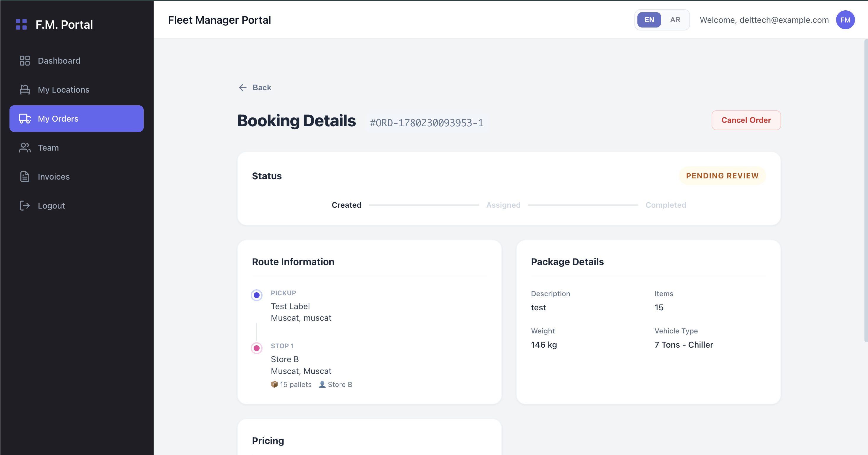The image size is (868, 455).
Task: Click the Muscat, Muscat stop address
Action: (x=301, y=371)
